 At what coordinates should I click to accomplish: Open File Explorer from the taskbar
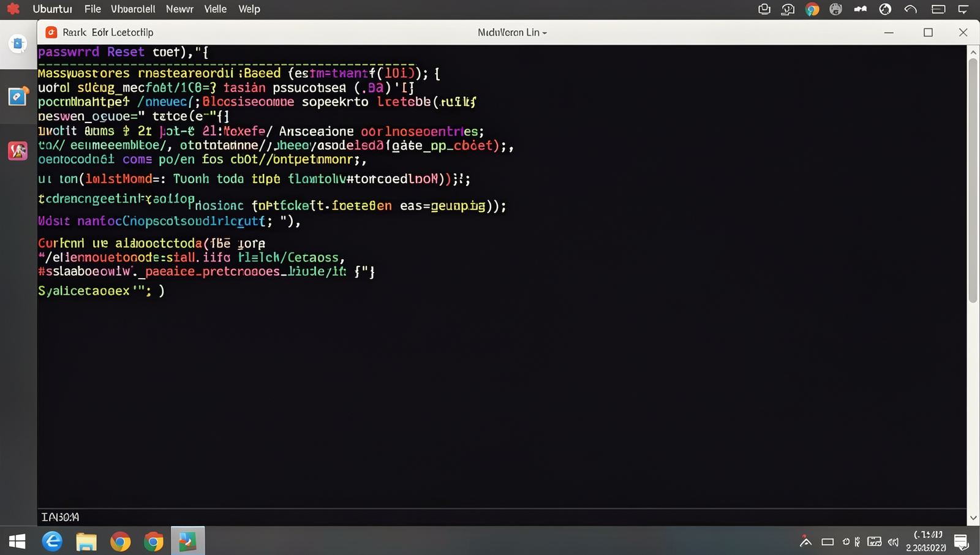tap(86, 542)
